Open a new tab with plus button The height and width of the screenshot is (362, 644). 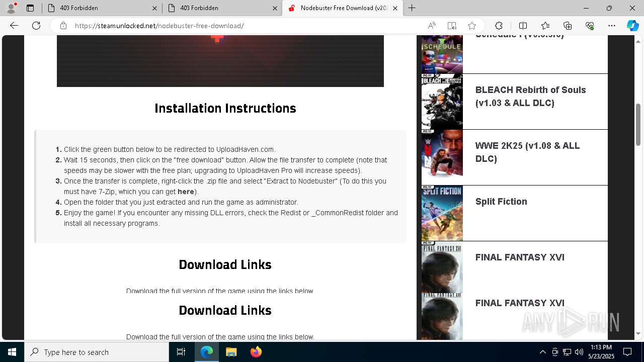point(412,8)
